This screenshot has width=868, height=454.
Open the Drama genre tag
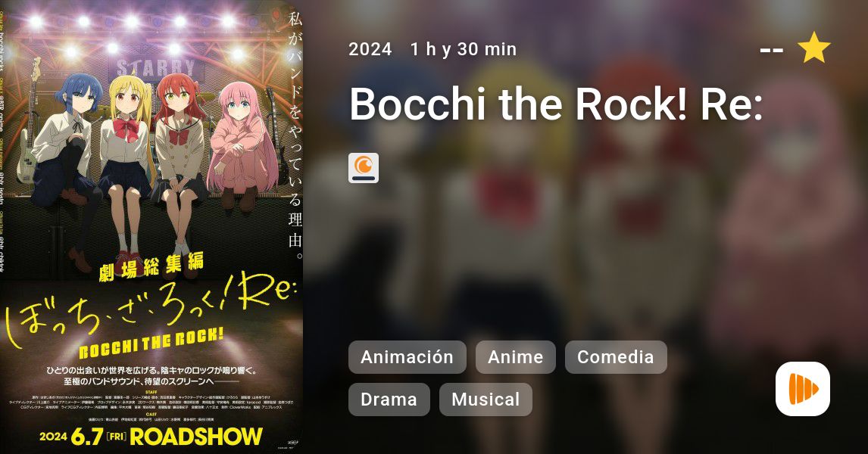click(389, 400)
